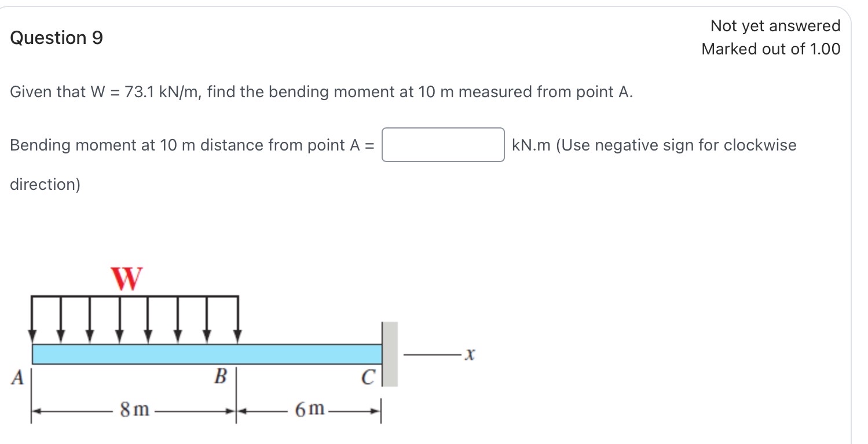This screenshot has height=444, width=868.
Task: Click the 6 m dimension label
Action: coord(311,410)
